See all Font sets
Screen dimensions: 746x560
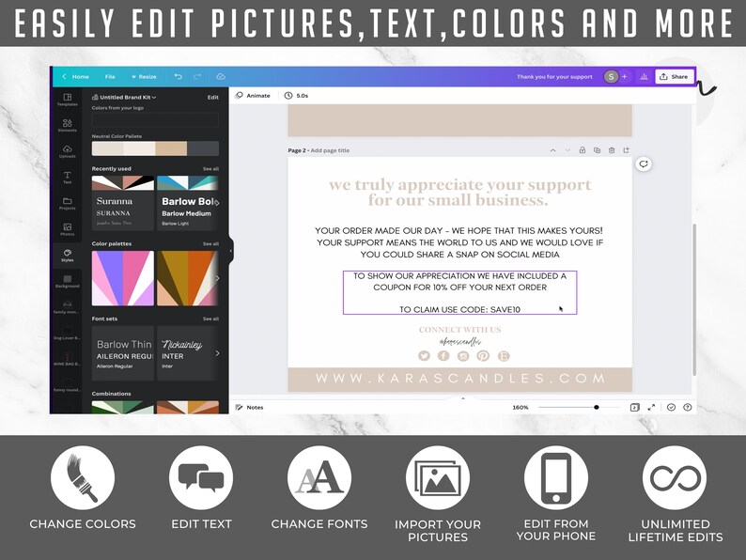tap(210, 319)
